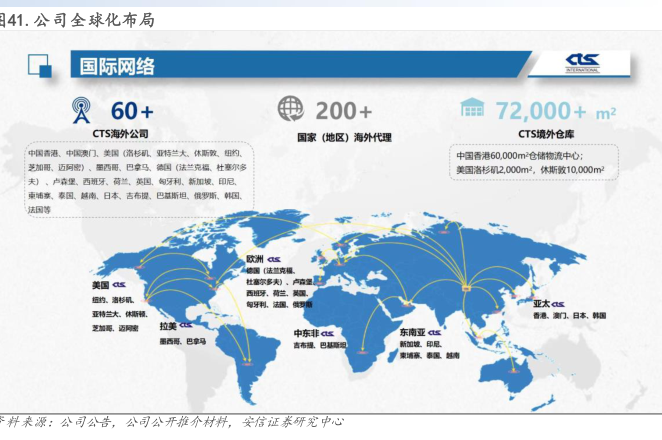
Task: Click the CTS海外公司 heading
Action: tap(127, 133)
